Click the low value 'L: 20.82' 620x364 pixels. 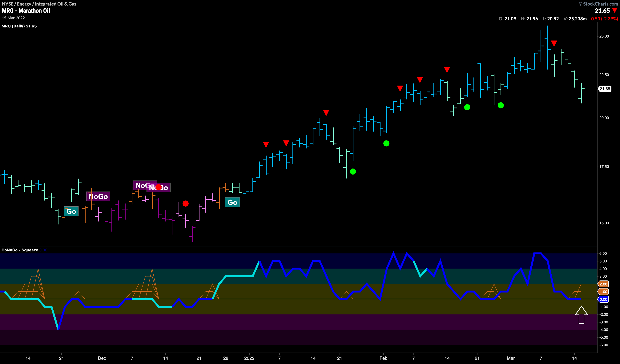click(x=551, y=19)
